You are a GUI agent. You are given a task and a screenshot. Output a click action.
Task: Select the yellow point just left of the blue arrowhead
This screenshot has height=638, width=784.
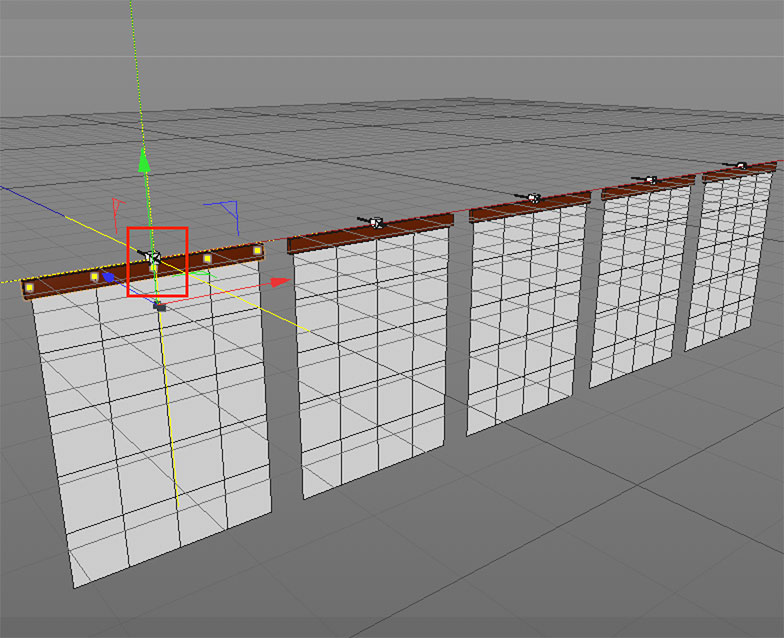pyautogui.click(x=94, y=276)
